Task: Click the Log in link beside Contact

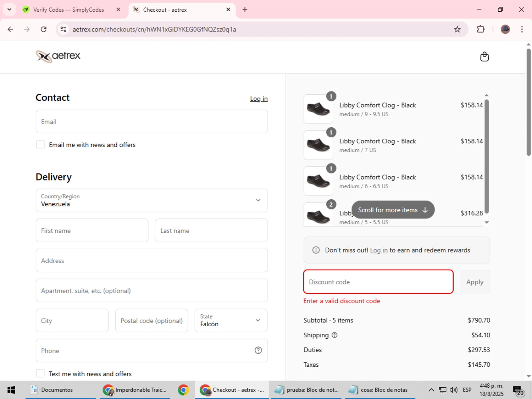Action: [259, 99]
